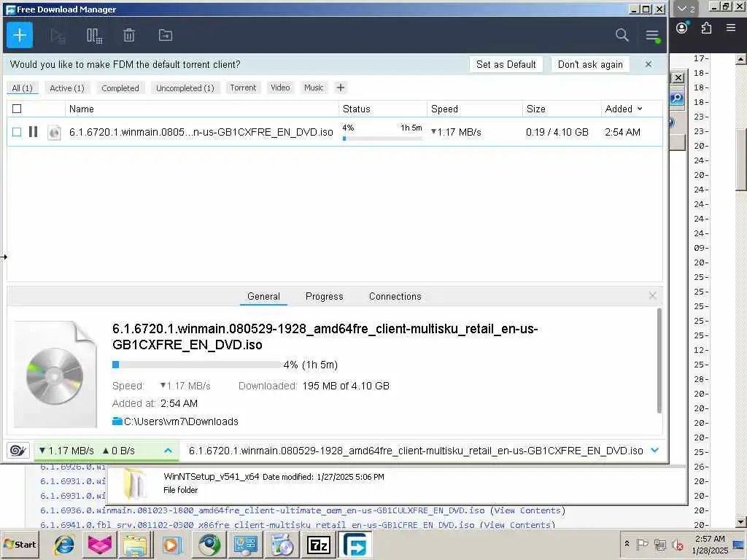Open the FDM hamburger main menu
The image size is (747, 560).
click(x=652, y=35)
